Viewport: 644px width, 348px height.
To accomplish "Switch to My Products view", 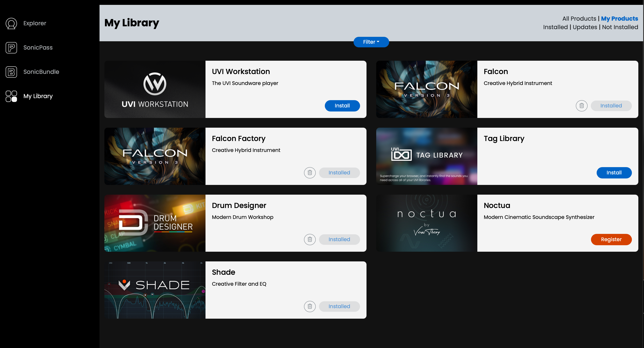I will point(619,19).
